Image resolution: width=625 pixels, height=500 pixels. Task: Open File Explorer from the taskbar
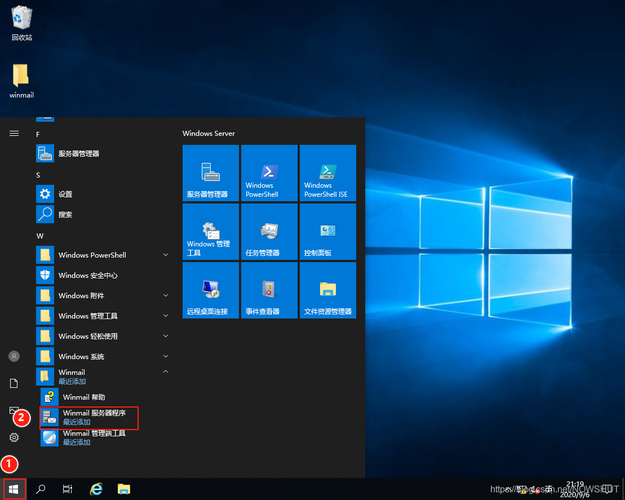pos(124,489)
